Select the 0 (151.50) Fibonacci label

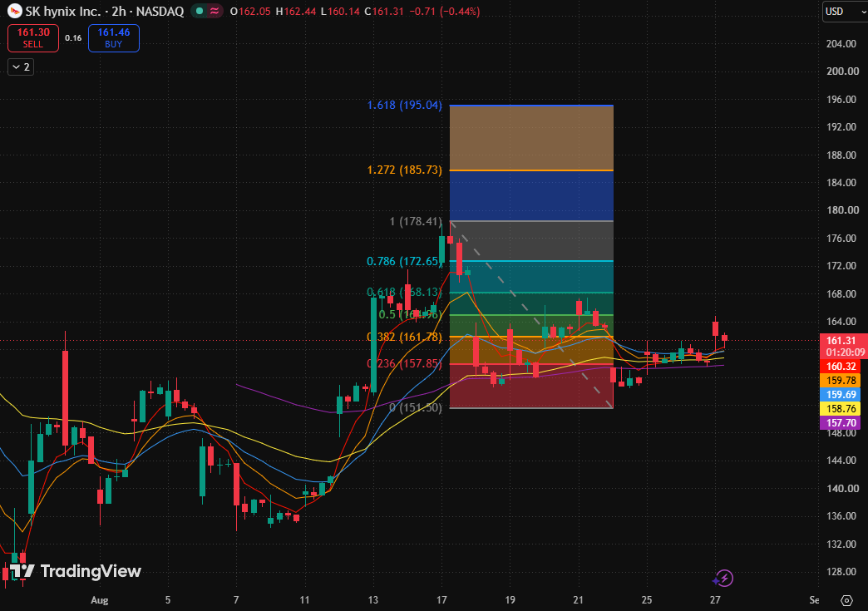pyautogui.click(x=416, y=408)
